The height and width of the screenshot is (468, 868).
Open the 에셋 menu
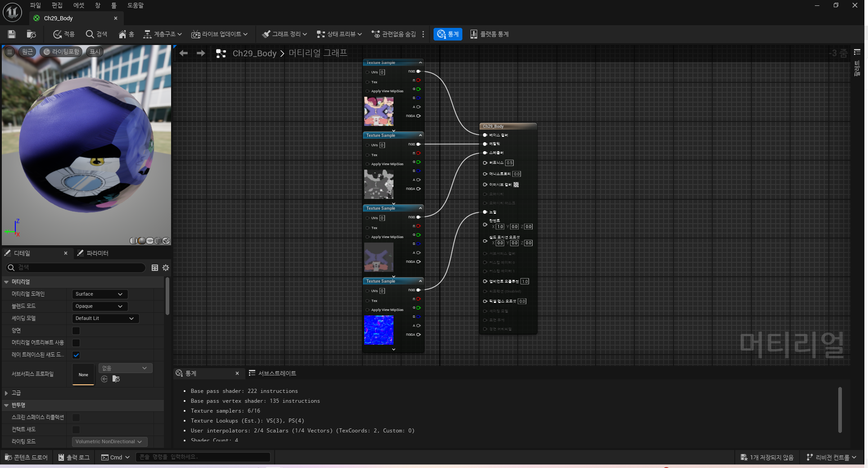click(79, 5)
